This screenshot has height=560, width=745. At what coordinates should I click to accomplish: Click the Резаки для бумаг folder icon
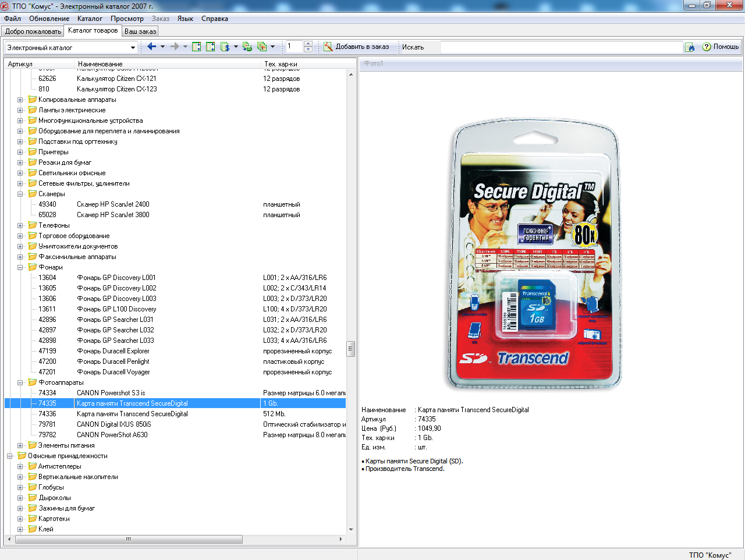click(33, 162)
